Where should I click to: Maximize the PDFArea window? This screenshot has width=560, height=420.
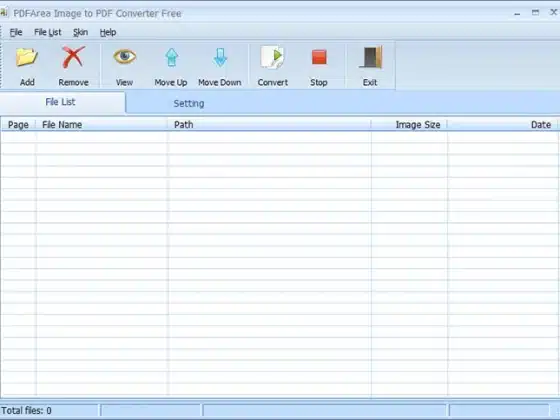[535, 13]
